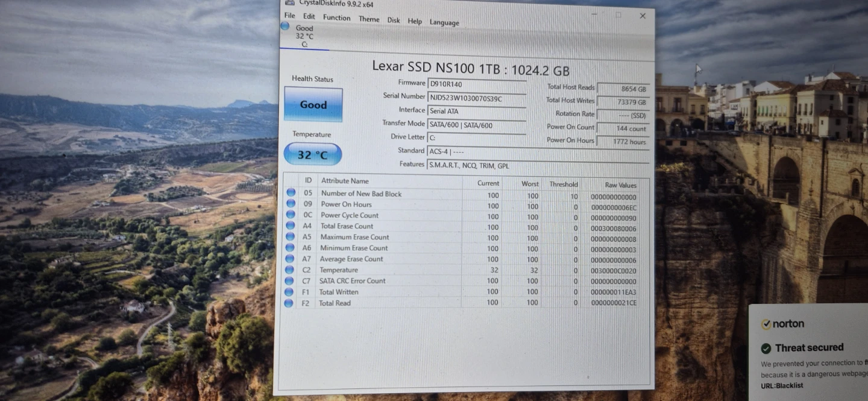Click status icon for Power Cycle Count
868x401 pixels.
pyautogui.click(x=291, y=214)
